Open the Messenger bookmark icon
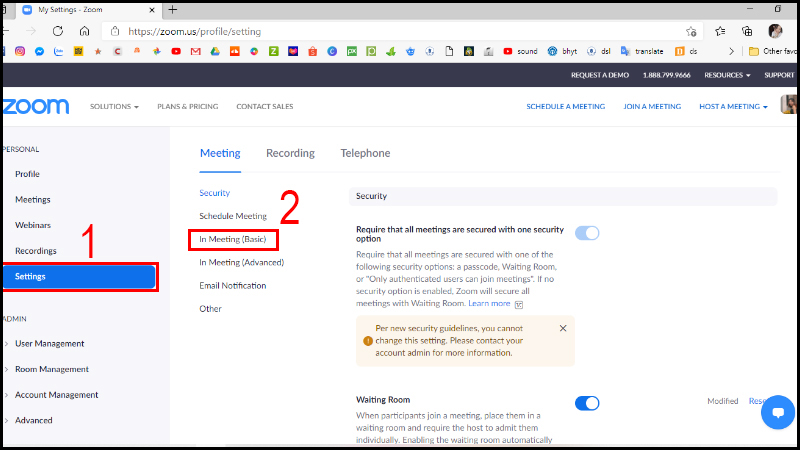The image size is (800, 450). (39, 51)
